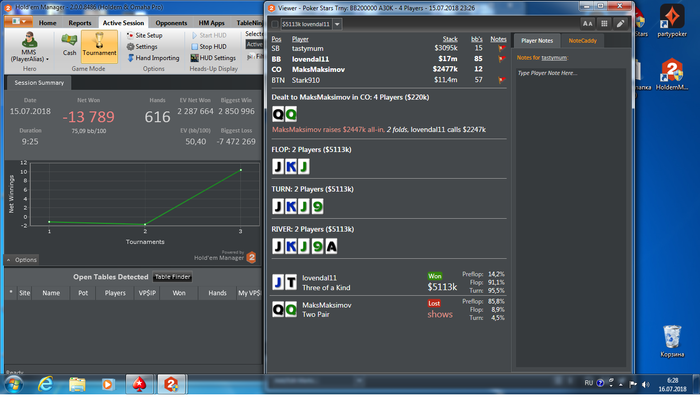Open the MMS PlayerAlias hero selector
700x419 pixels.
(x=29, y=47)
